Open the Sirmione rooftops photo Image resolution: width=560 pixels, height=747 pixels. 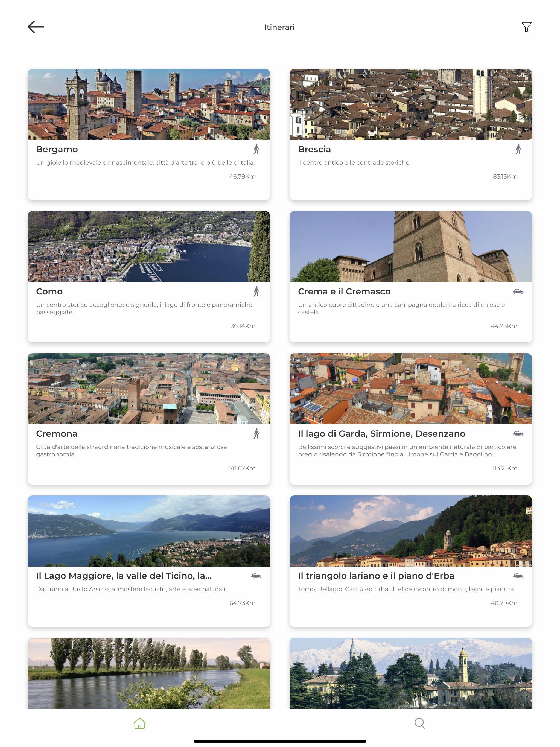410,389
